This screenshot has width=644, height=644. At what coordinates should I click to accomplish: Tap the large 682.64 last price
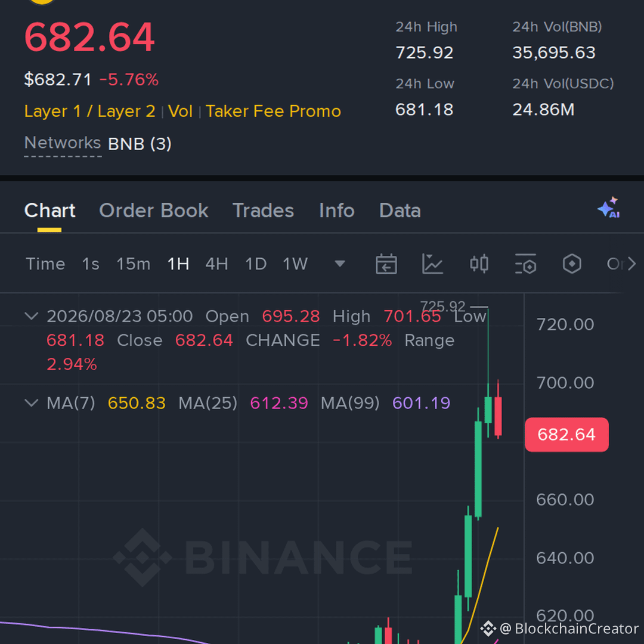coord(89,37)
